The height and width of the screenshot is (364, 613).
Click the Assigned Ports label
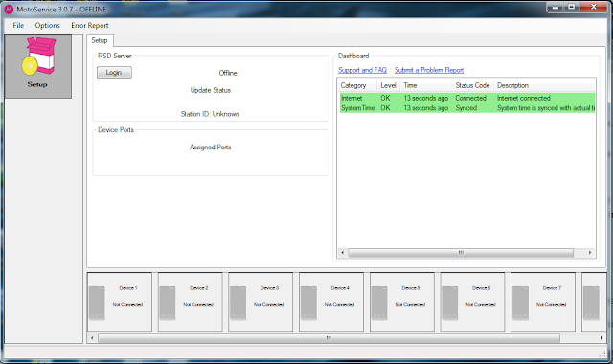coord(211,147)
